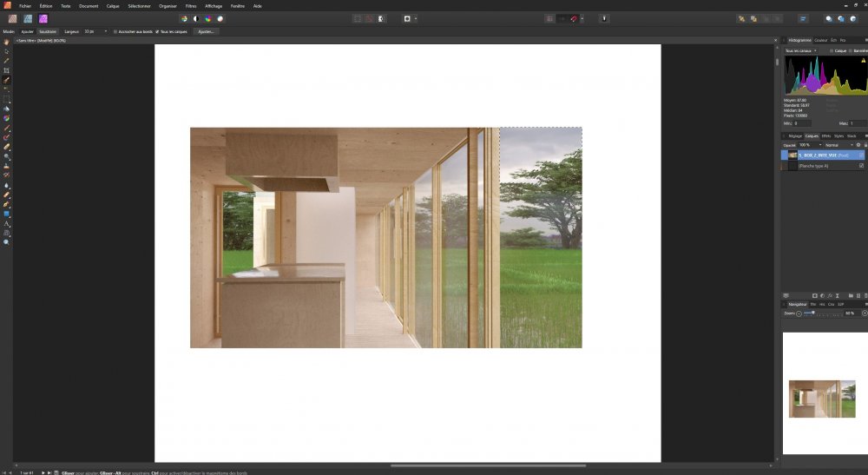This screenshot has width=868, height=475.
Task: Toggle histogram 'Barinère' checkbox
Action: [x=851, y=51]
